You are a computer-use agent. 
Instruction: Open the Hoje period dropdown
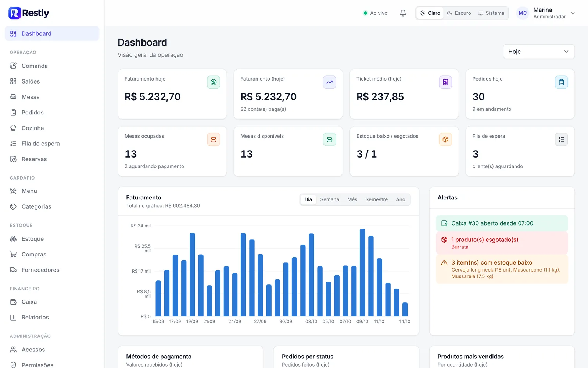pyautogui.click(x=538, y=52)
